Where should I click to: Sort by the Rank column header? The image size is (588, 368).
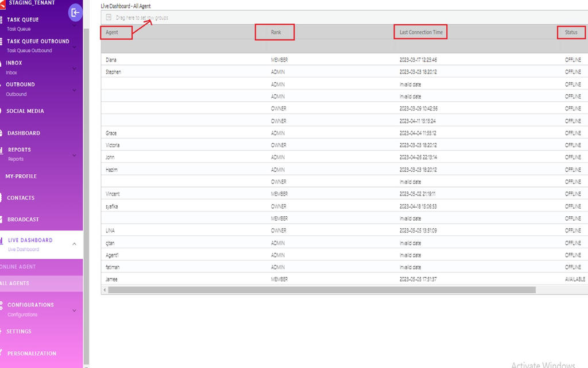click(x=276, y=32)
